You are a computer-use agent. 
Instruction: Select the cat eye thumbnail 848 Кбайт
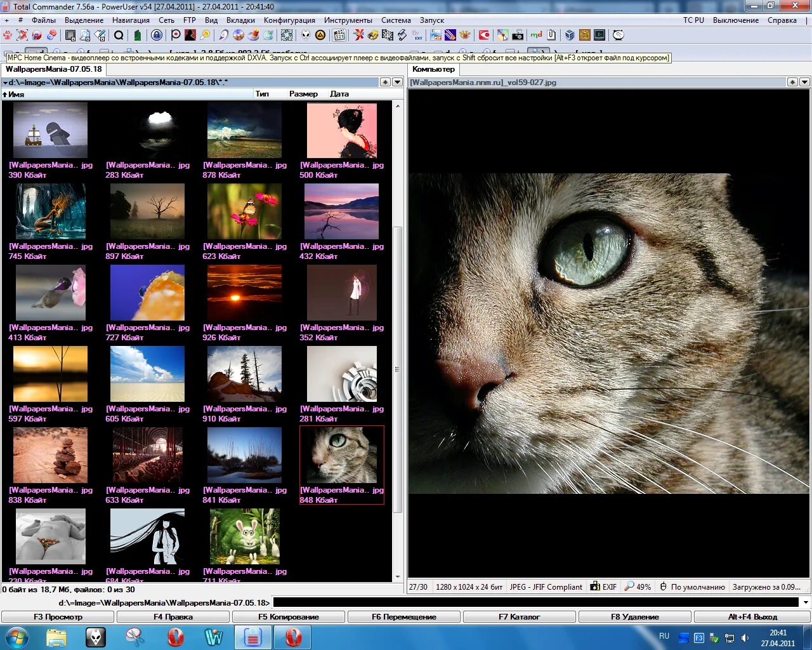[342, 465]
